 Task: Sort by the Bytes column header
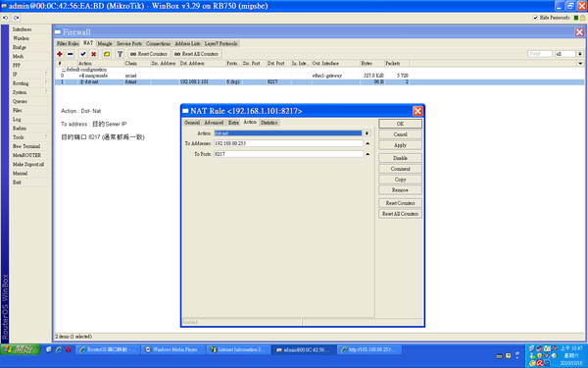tap(372, 64)
